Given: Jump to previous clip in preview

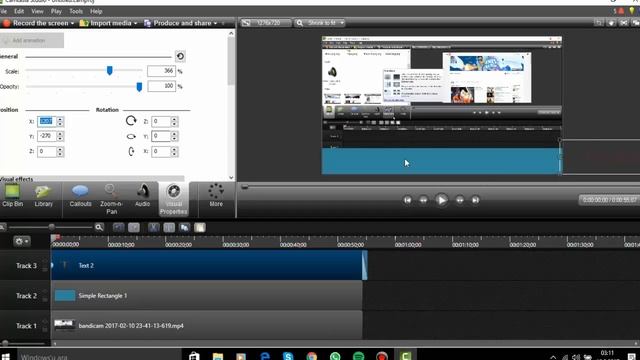Looking at the screenshot, I should [407, 200].
